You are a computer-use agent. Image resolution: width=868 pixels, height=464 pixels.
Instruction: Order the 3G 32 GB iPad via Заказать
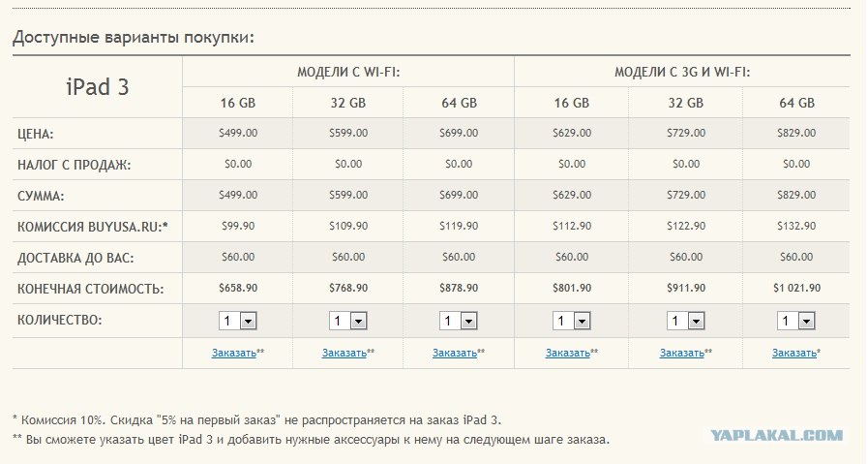682,353
